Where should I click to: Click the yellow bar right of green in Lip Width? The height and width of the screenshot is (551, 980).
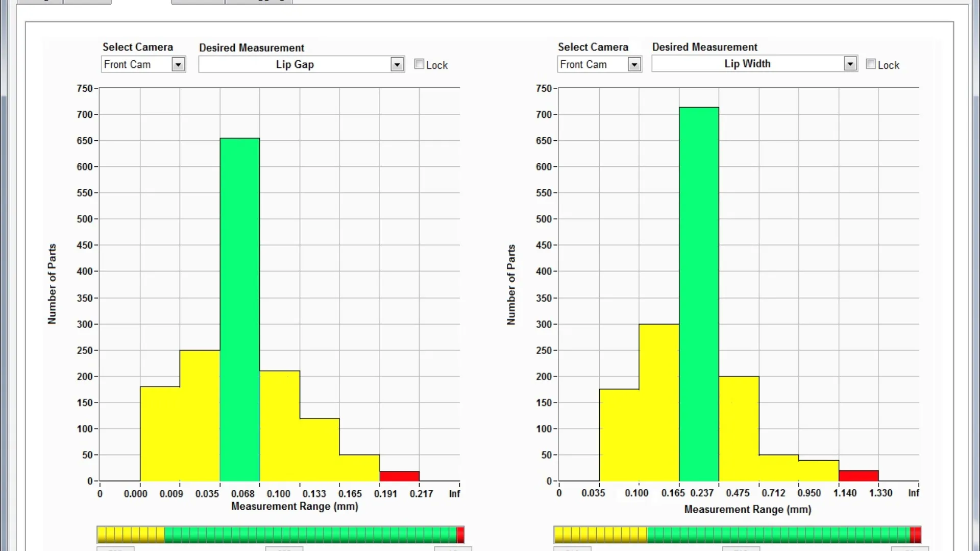pyautogui.click(x=739, y=429)
